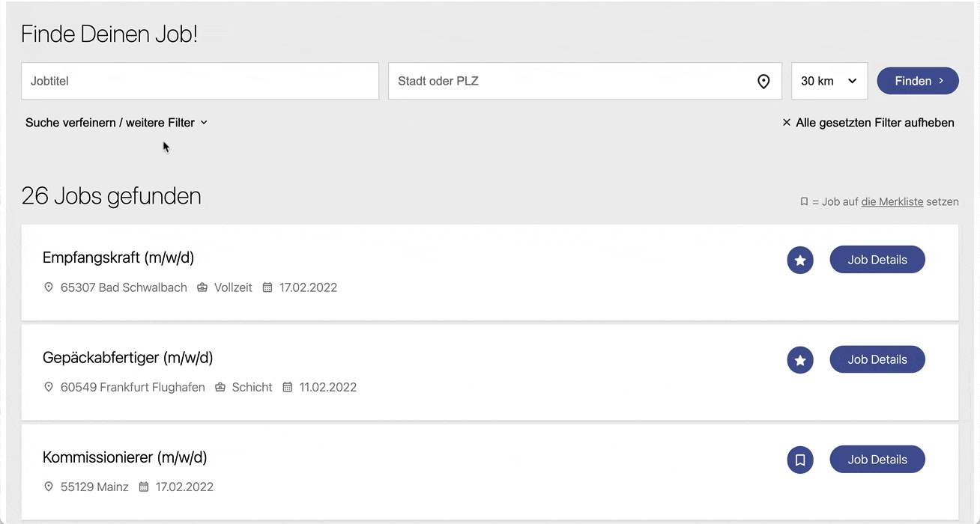Open Job Details for Gepäckabfertiger
This screenshot has height=524, width=980.
[877, 359]
